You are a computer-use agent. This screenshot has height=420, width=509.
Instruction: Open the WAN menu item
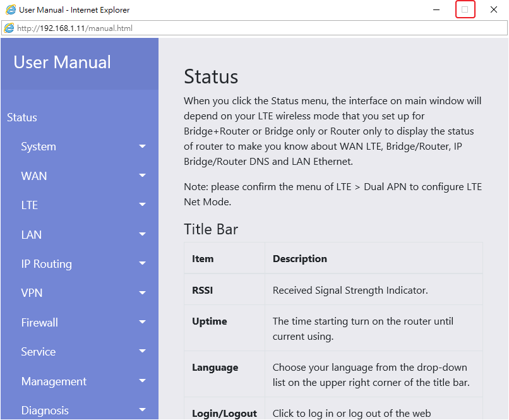tap(34, 176)
